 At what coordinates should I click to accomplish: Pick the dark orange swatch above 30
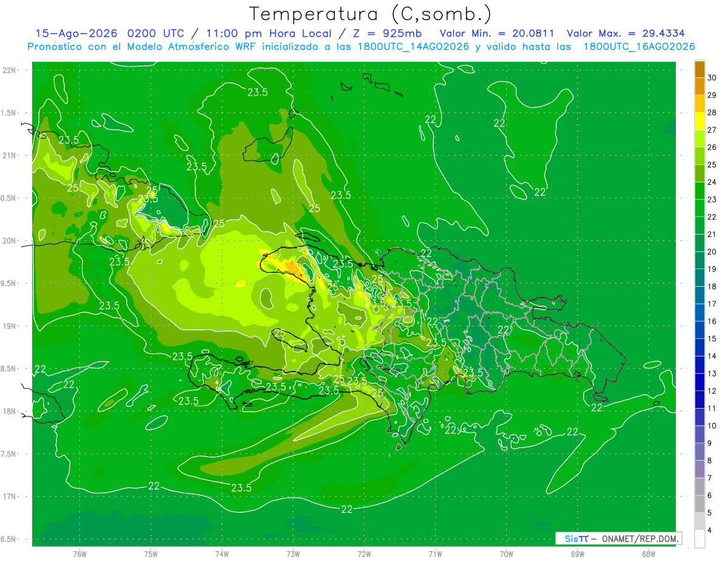699,69
